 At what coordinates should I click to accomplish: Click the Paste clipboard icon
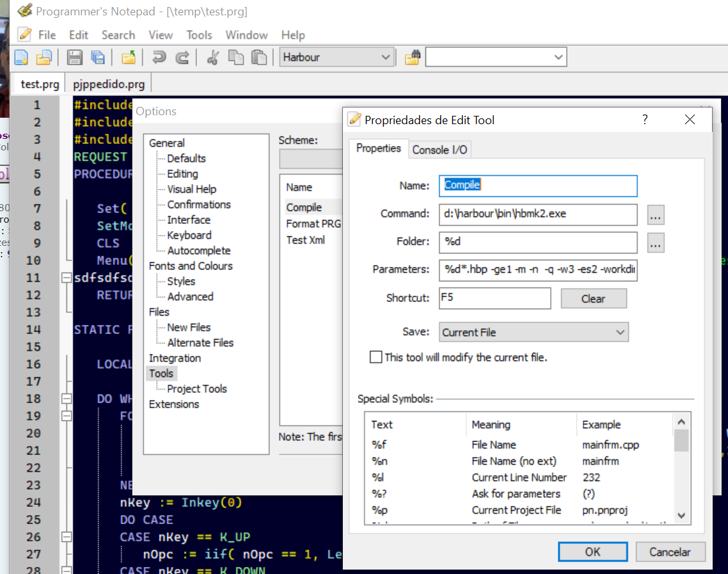tap(258, 58)
